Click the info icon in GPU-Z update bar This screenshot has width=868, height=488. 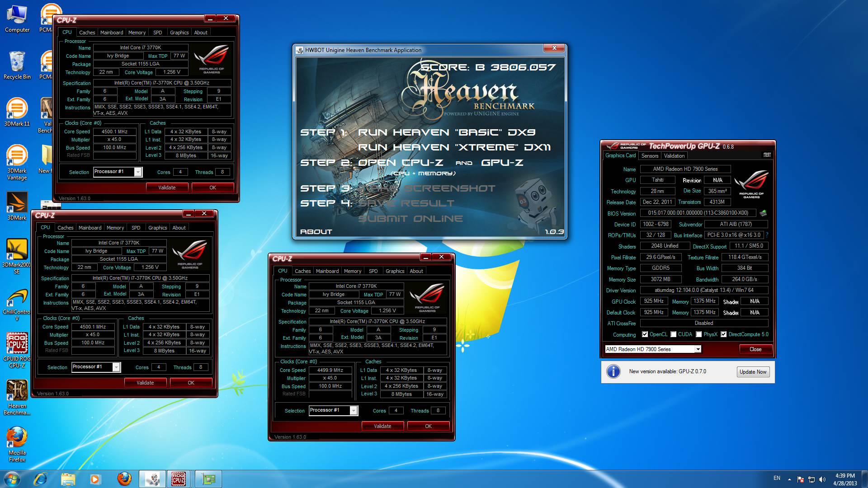(x=613, y=371)
